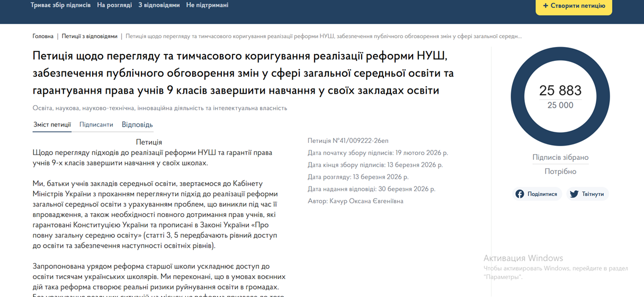Switch to the 'Зміст петиції' tab
This screenshot has width=644, height=297.
52,125
